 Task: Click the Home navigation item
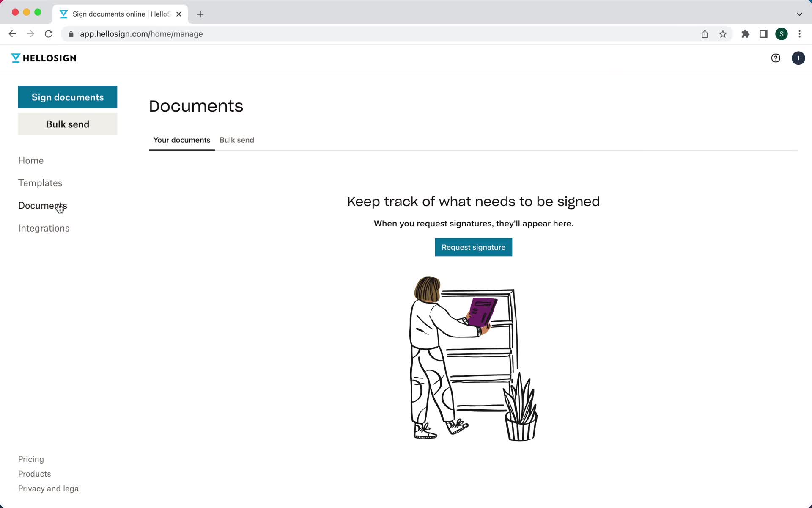click(x=31, y=160)
